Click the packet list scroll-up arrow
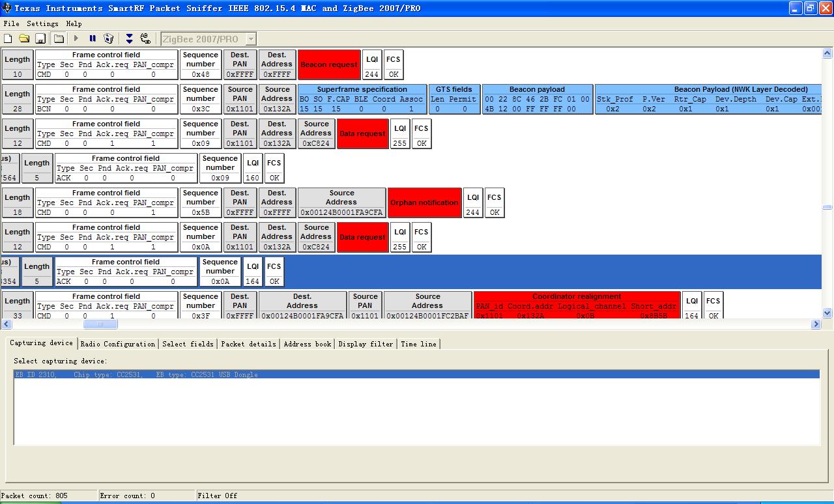 point(827,53)
